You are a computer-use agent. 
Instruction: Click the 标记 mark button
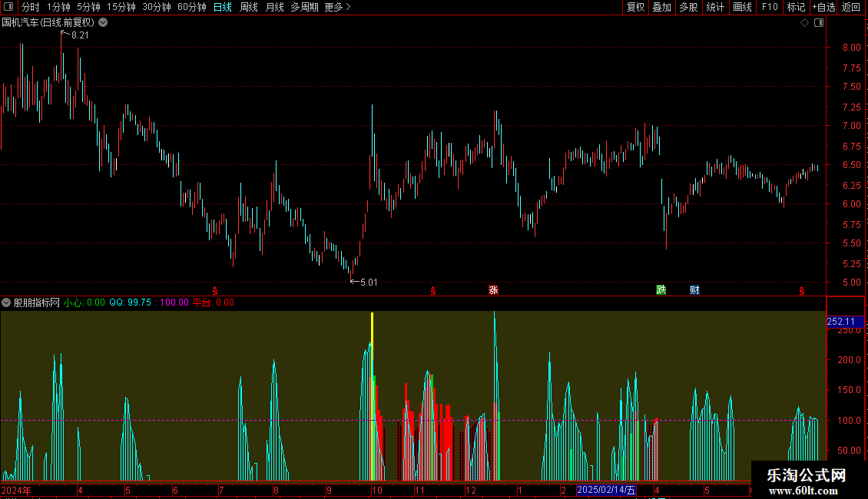(796, 7)
